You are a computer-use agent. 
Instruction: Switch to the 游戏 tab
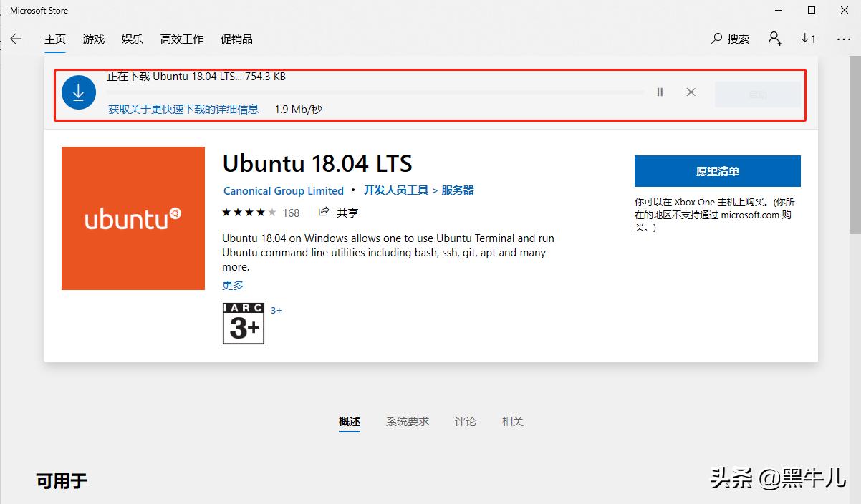[93, 39]
